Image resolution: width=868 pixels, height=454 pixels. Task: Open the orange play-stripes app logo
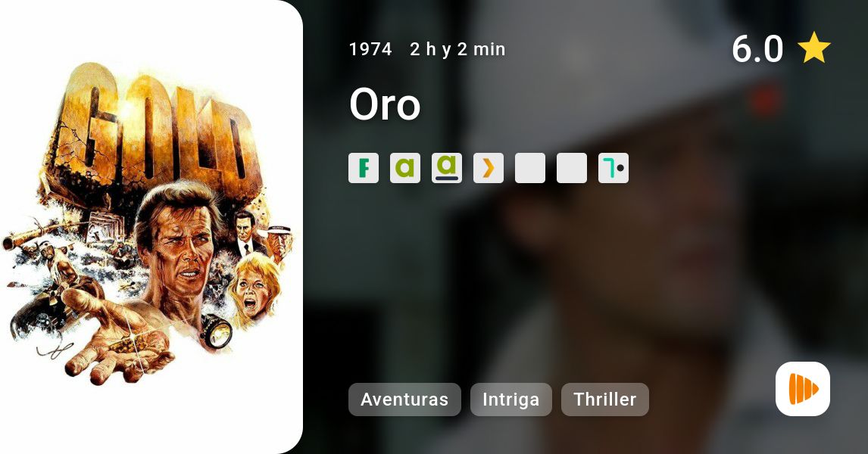pos(803,389)
